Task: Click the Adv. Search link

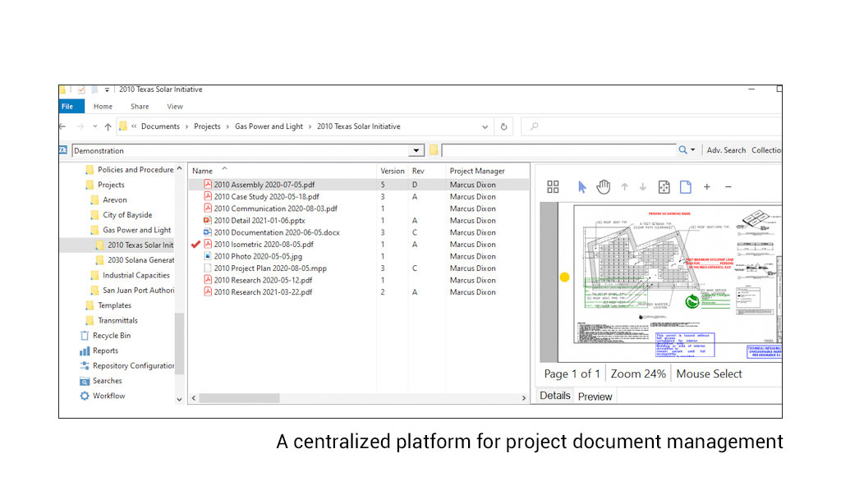Action: pos(728,150)
